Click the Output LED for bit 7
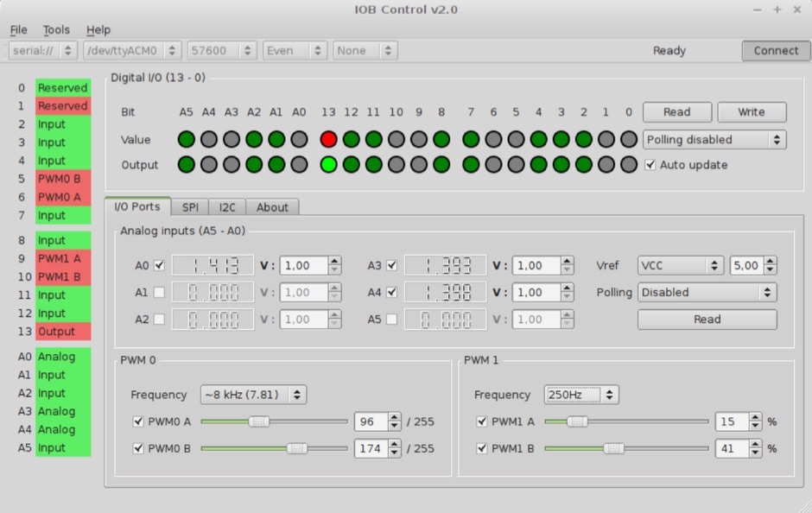This screenshot has height=513, width=812. click(x=469, y=165)
